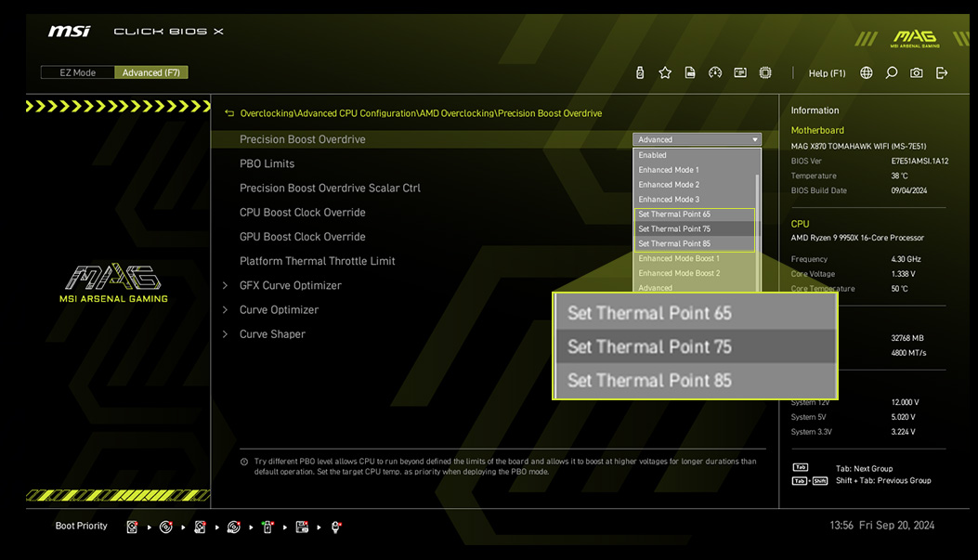Click the USB flash drive icon in toolbar
Viewport: 978px width, 560px height.
click(640, 72)
